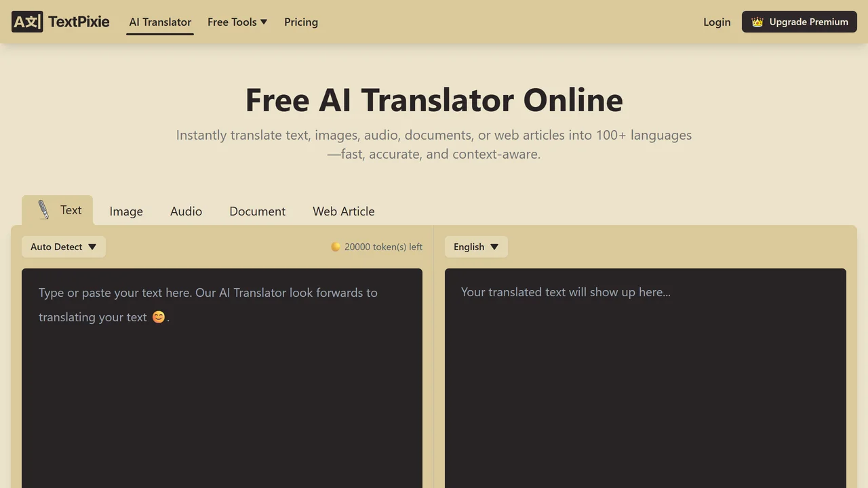Click the "20000 token(s) left" text
Screen dimensions: 868x488
383,247
